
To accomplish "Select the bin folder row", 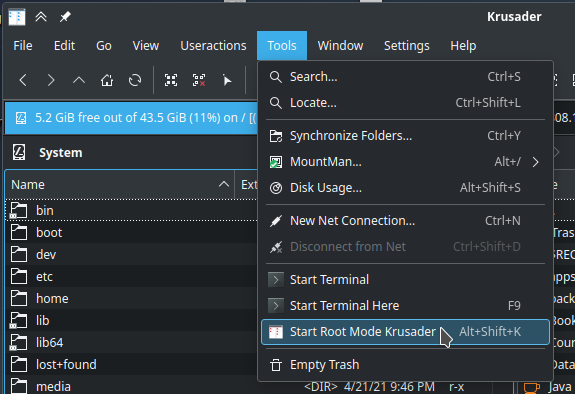I will point(131,211).
